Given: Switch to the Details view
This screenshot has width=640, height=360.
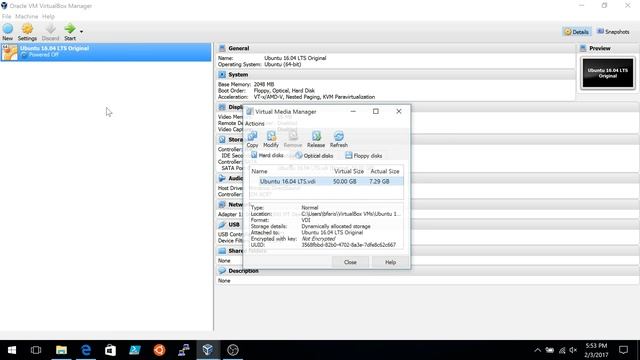Looking at the screenshot, I should point(576,32).
